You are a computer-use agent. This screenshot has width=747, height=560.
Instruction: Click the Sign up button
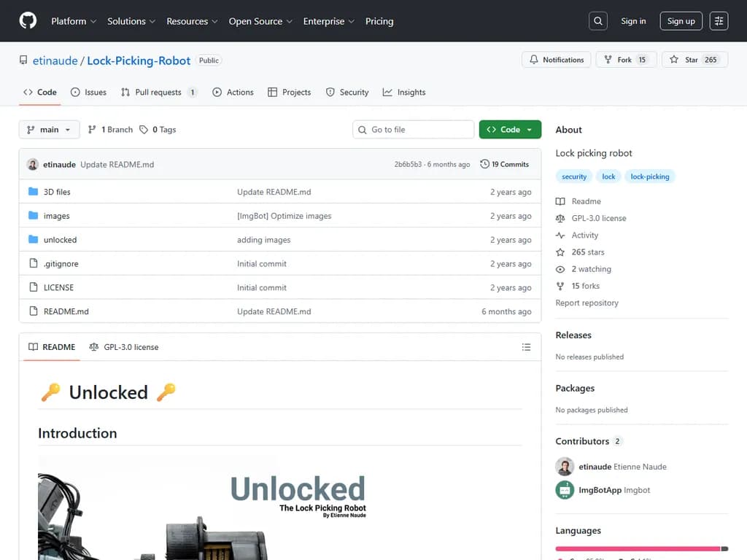click(681, 21)
